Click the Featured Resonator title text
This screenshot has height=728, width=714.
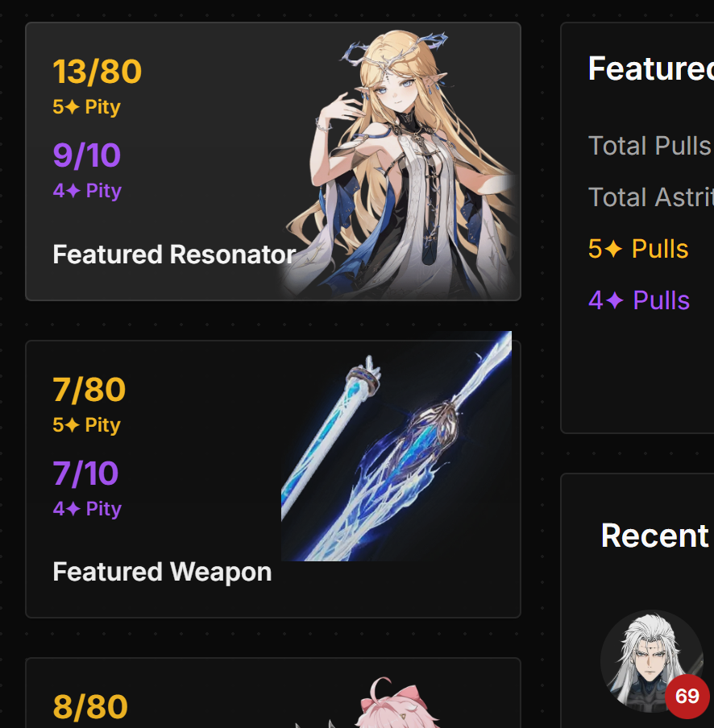pos(174,255)
